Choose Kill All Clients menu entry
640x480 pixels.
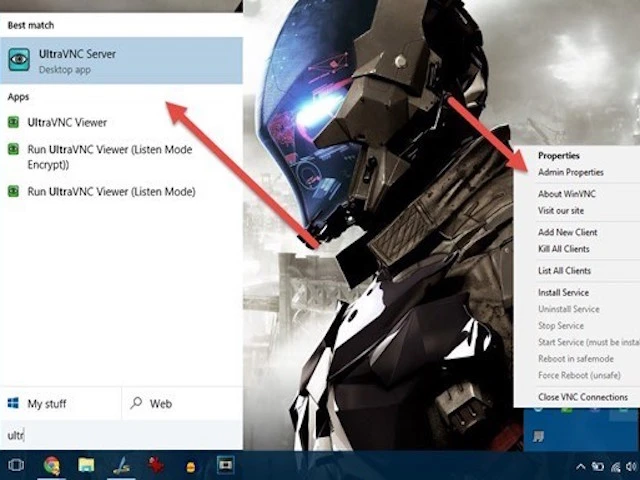[564, 249]
